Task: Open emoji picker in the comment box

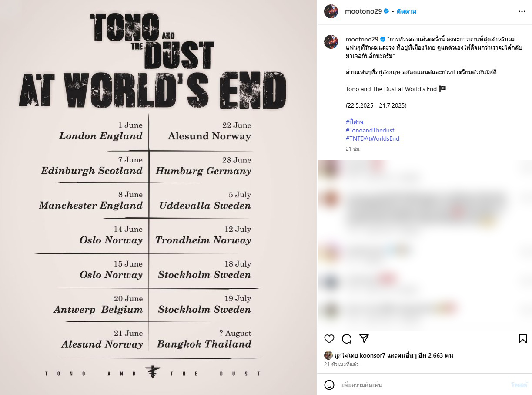Action: (329, 385)
